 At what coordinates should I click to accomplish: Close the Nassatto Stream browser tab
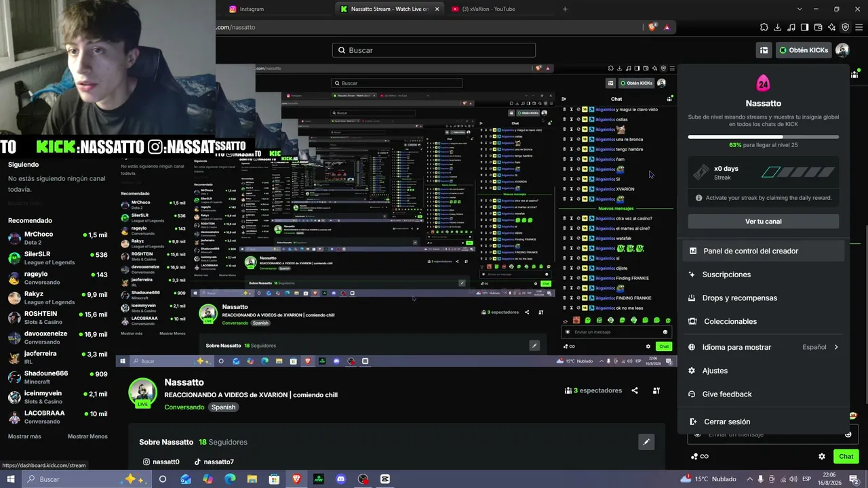(x=437, y=9)
